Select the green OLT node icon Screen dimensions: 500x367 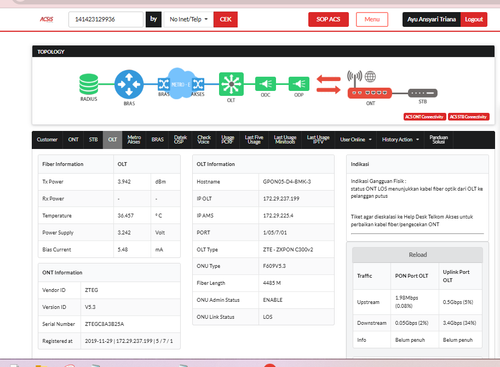click(x=231, y=84)
